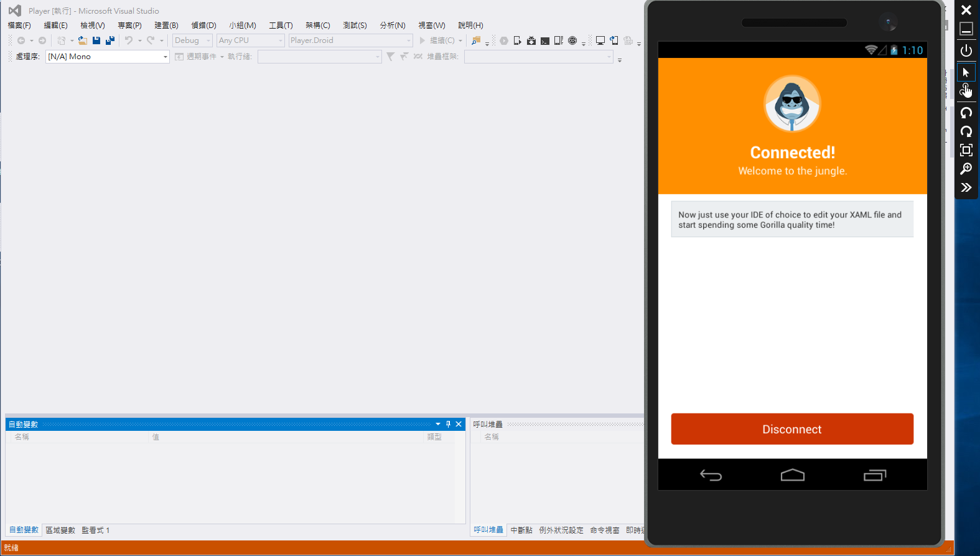Click the pair to Mac toolbar icon
Screen dimensions: 980x556
[614, 40]
